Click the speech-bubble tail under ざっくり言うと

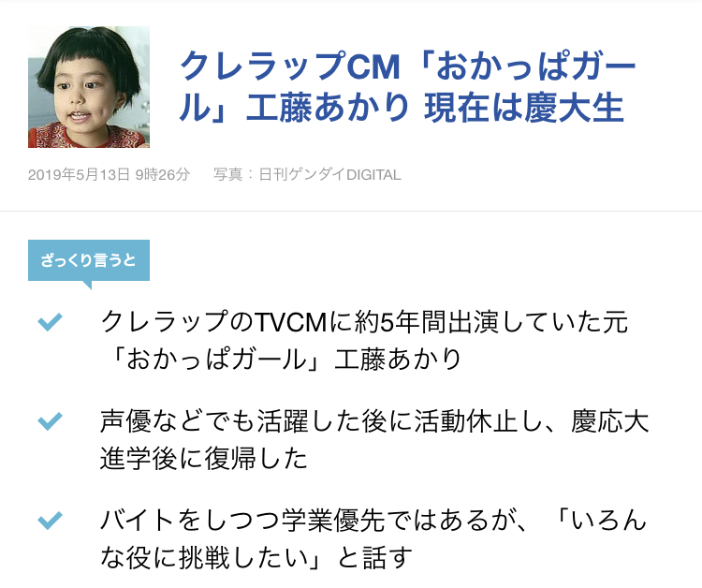click(x=87, y=285)
